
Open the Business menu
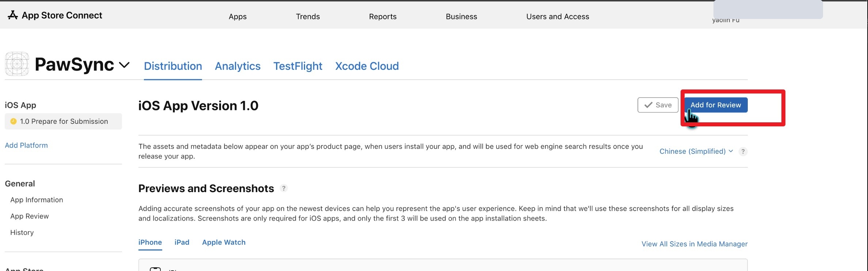coord(461,16)
